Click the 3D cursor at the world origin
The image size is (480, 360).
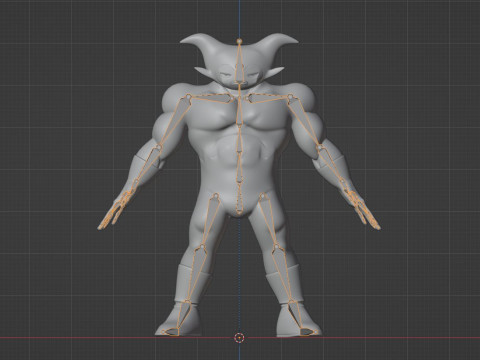(x=239, y=338)
